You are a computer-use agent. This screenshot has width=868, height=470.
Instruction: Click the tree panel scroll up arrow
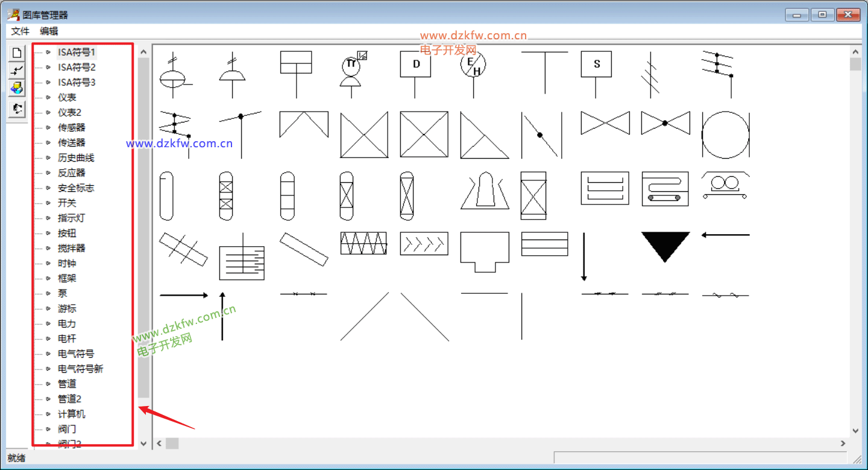(x=143, y=52)
